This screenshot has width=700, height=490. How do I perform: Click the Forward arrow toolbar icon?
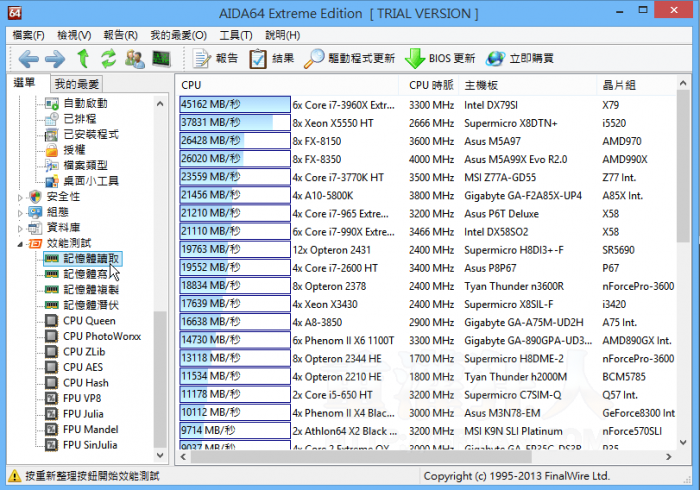[x=55, y=59]
